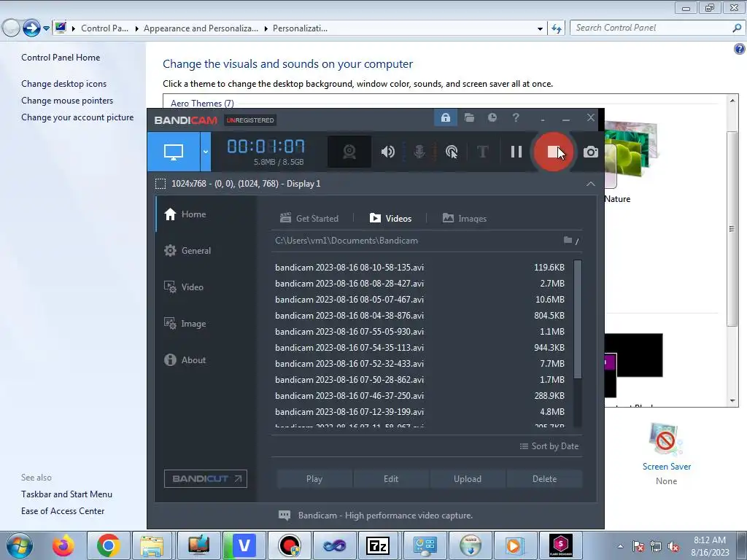Select the screen recording mode monitor icon
747x560 pixels.
[x=174, y=152]
